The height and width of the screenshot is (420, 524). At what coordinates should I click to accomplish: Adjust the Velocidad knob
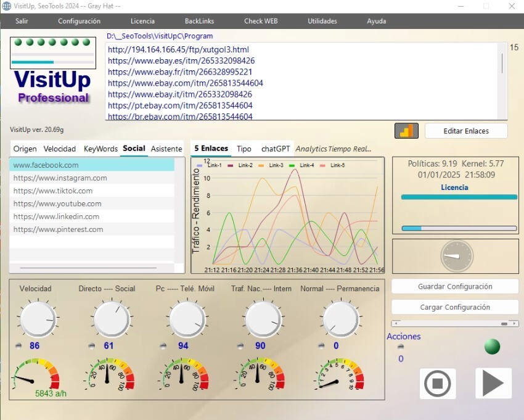pyautogui.click(x=38, y=319)
